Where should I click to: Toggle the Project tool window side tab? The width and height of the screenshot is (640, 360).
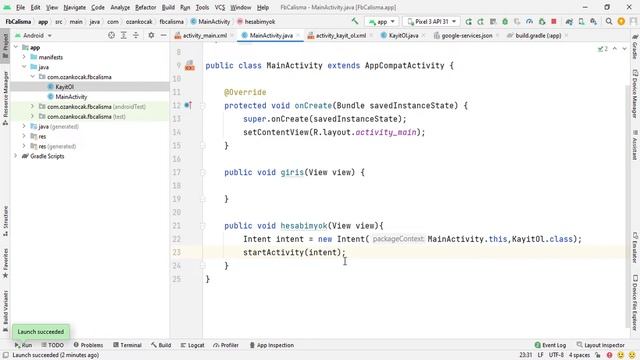click(x=5, y=45)
